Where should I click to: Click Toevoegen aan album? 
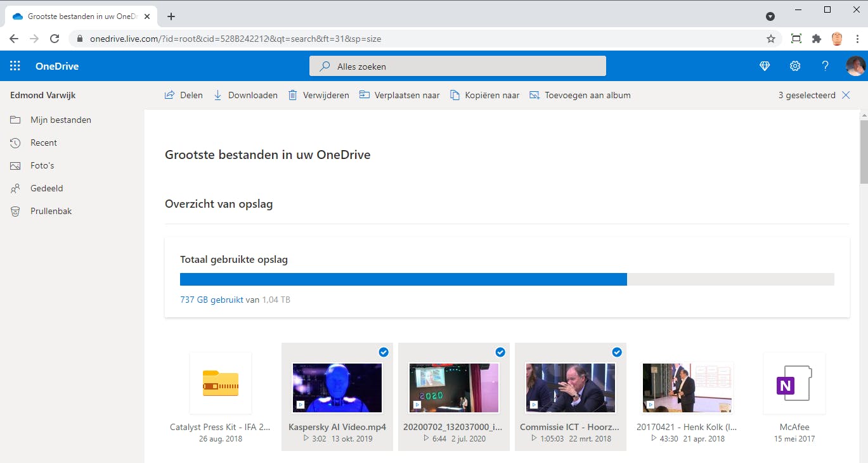580,95
